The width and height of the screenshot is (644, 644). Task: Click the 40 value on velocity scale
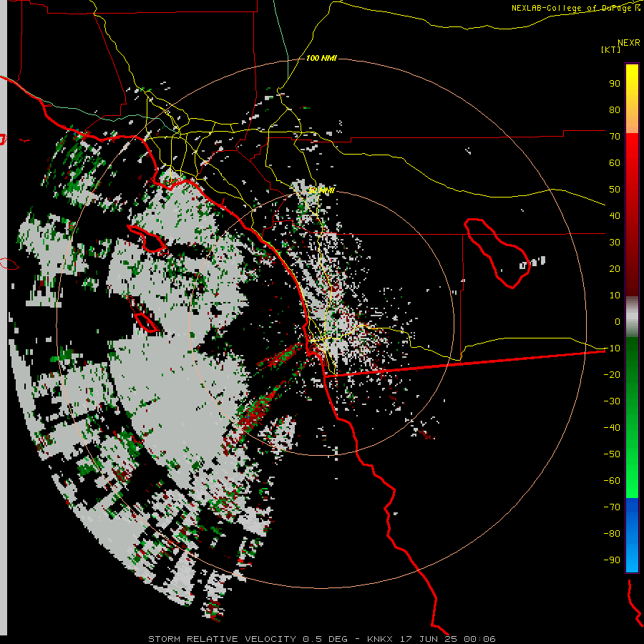pos(615,216)
